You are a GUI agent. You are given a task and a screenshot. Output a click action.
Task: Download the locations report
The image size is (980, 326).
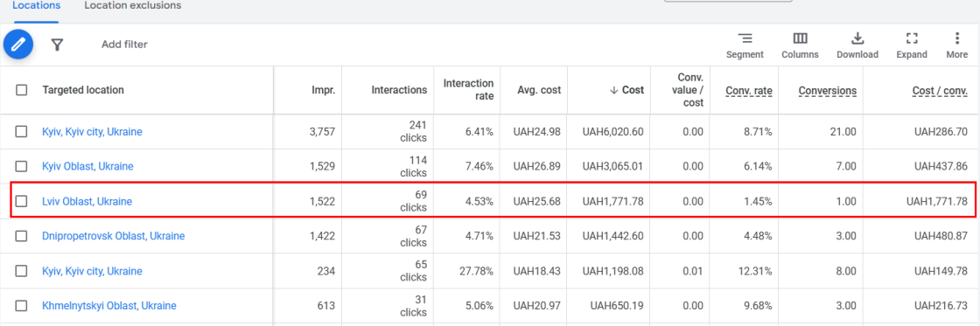tap(857, 38)
